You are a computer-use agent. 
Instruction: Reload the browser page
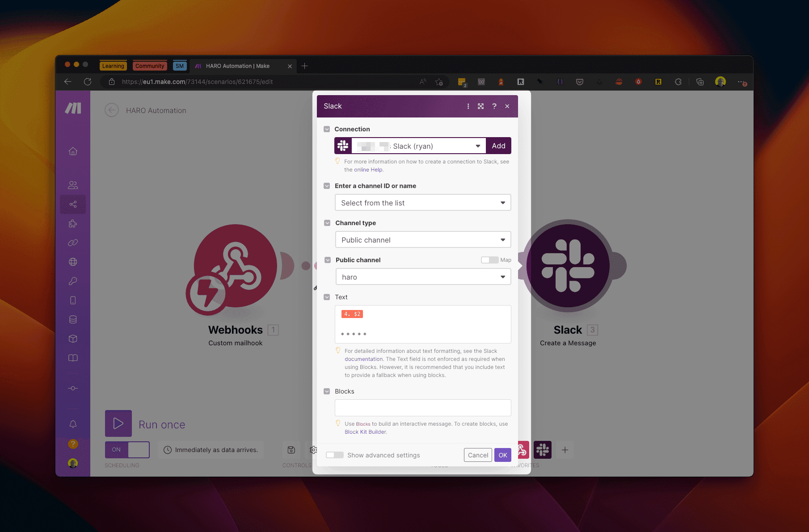tap(88, 82)
